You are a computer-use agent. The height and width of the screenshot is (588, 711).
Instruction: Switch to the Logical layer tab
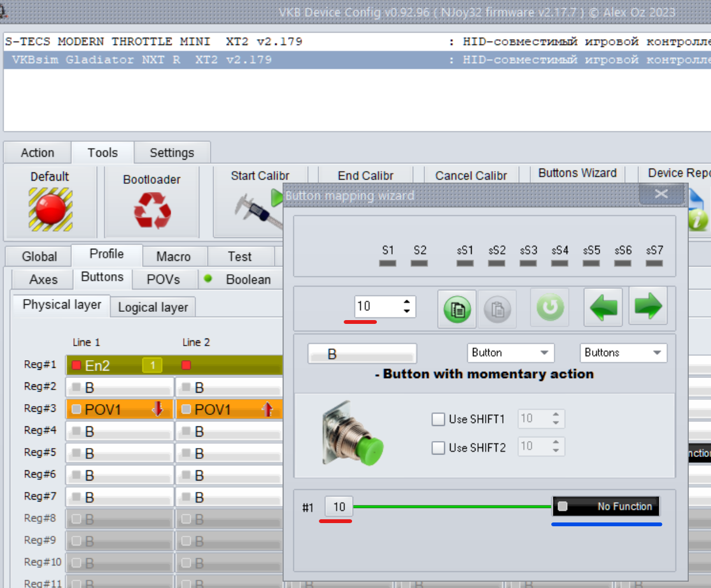153,307
